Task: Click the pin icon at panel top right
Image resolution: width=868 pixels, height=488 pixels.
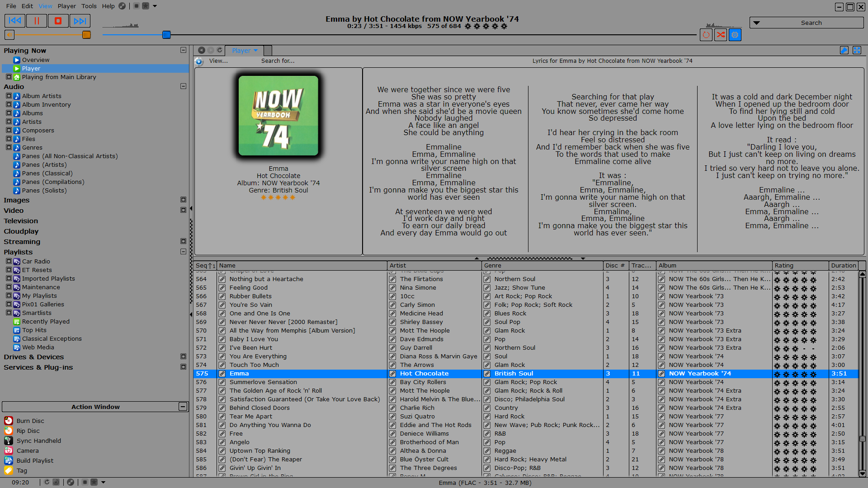Action: 844,50
